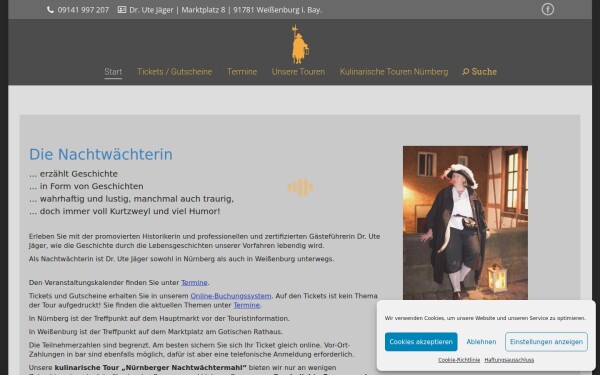The image size is (600, 375).
Task: Go to the Termine navigation item
Action: [242, 72]
